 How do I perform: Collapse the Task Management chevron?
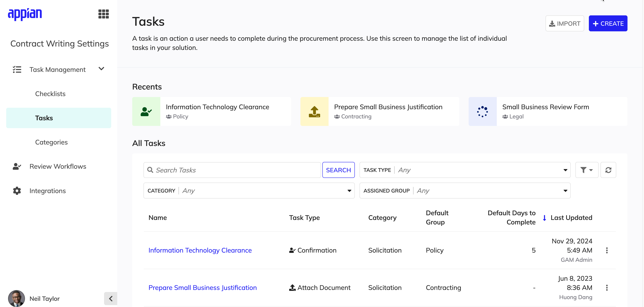[x=101, y=69]
